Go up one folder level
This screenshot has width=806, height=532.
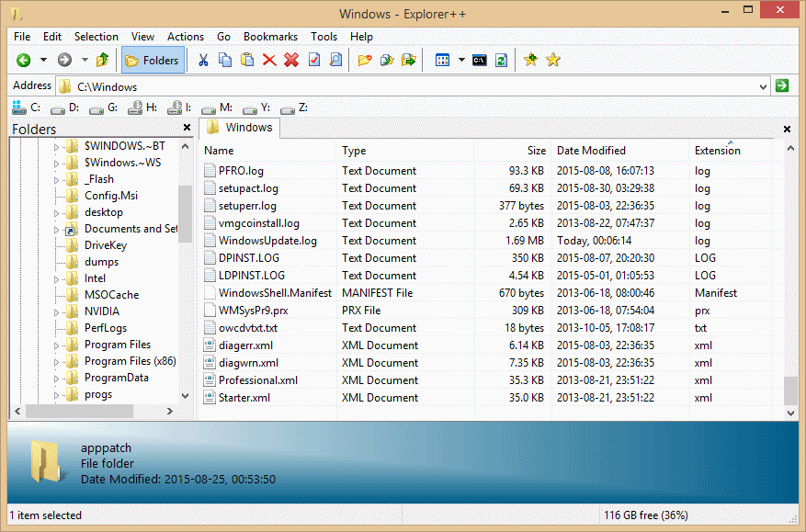tap(103, 61)
